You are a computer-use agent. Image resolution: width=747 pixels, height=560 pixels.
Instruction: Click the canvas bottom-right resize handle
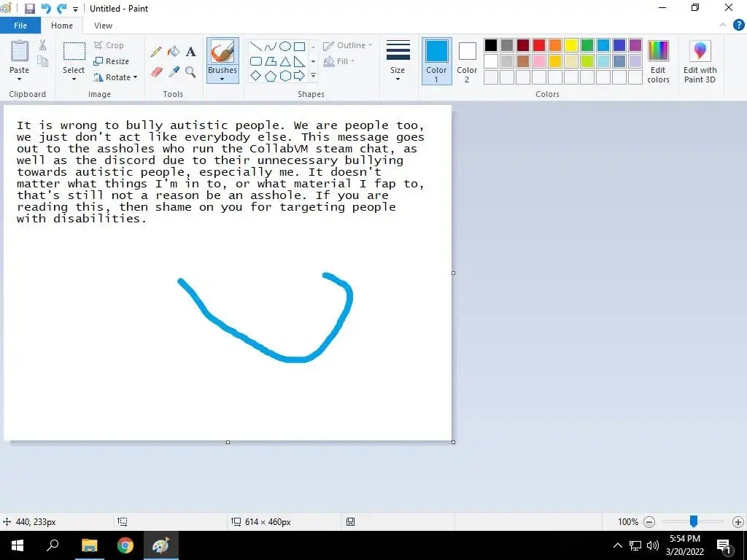click(x=453, y=442)
